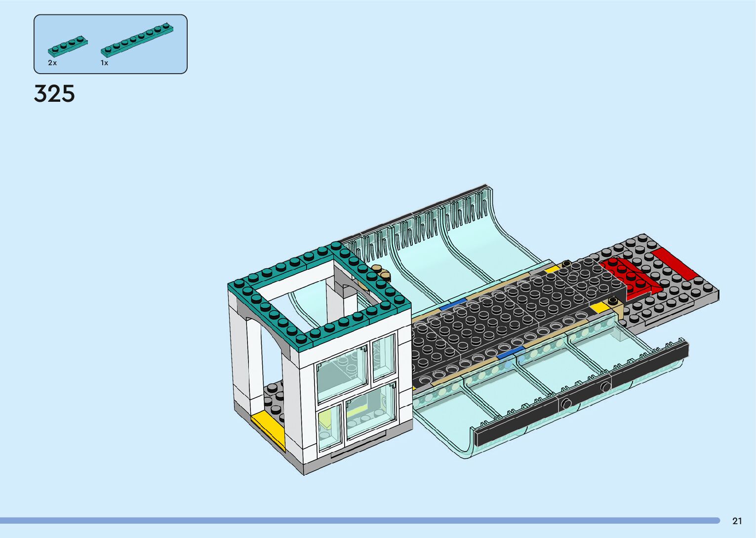Pick the blue tile on platform's upper edge

pyautogui.click(x=453, y=303)
